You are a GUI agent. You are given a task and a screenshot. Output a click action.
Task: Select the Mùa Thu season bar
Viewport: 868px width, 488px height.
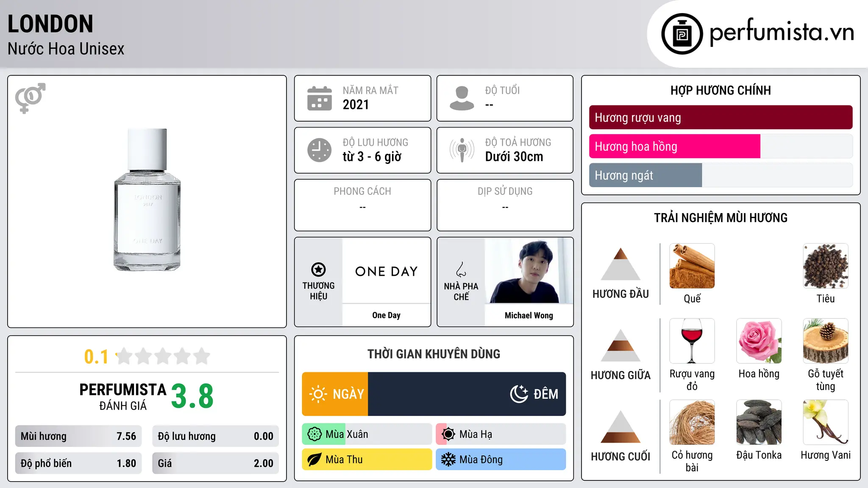coord(367,460)
